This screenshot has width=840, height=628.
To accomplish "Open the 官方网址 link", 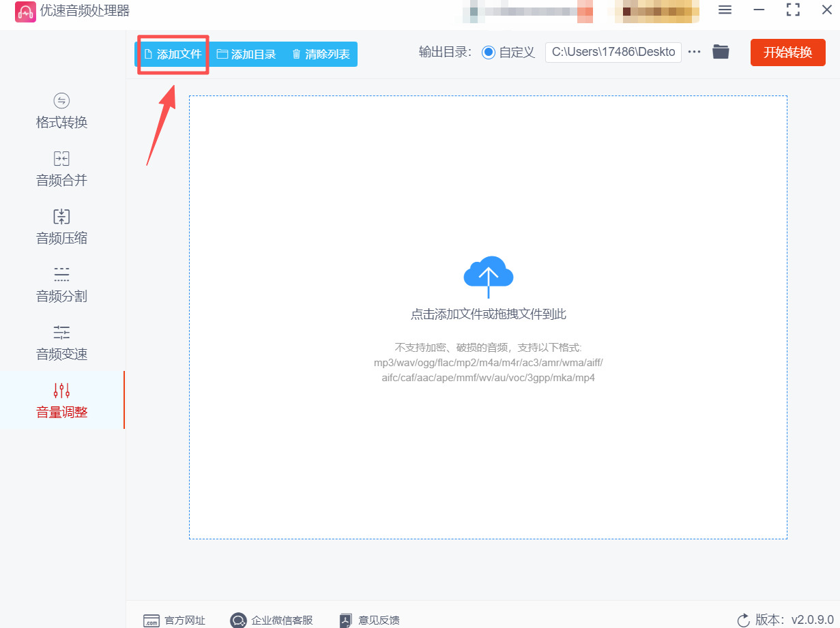I will [174, 620].
